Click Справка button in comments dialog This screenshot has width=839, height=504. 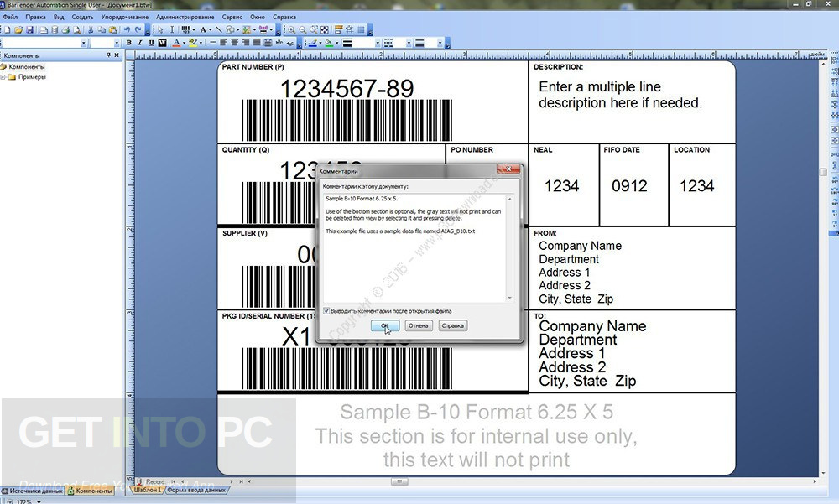tap(453, 325)
